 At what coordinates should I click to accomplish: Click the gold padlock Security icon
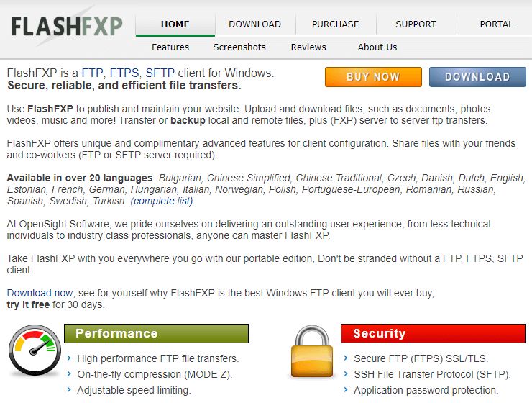point(313,353)
